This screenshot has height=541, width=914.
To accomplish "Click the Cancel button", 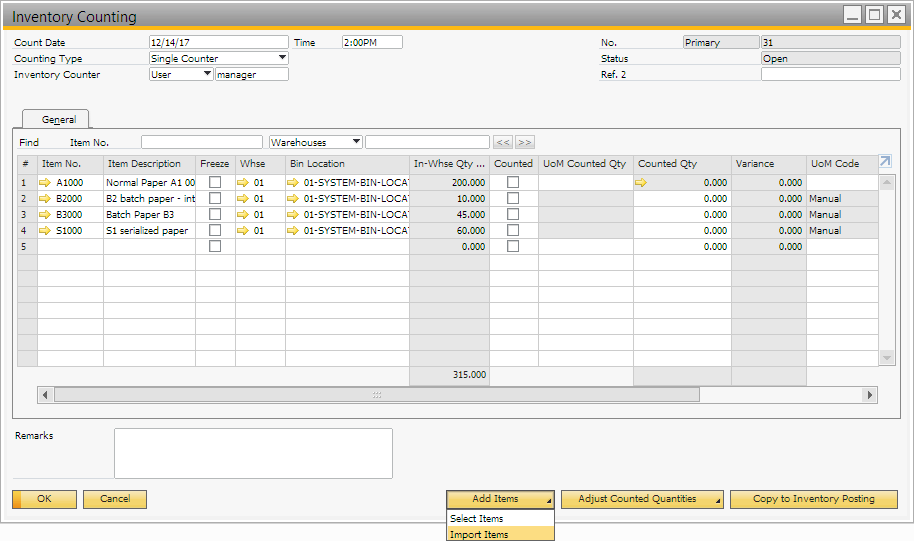I will 115,499.
